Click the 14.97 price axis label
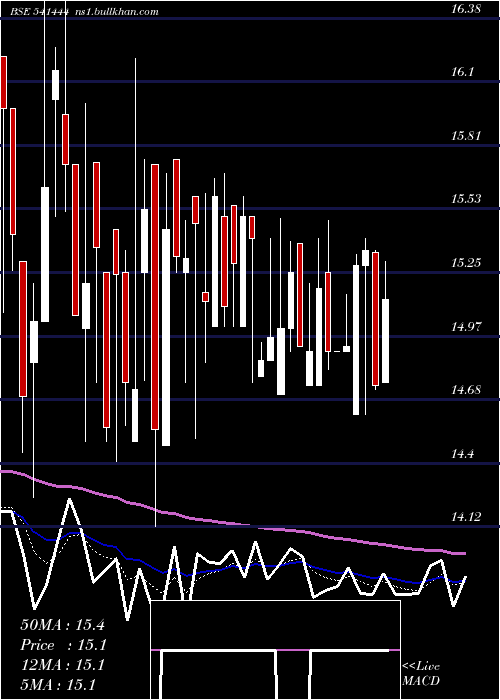500x700 pixels. click(466, 326)
